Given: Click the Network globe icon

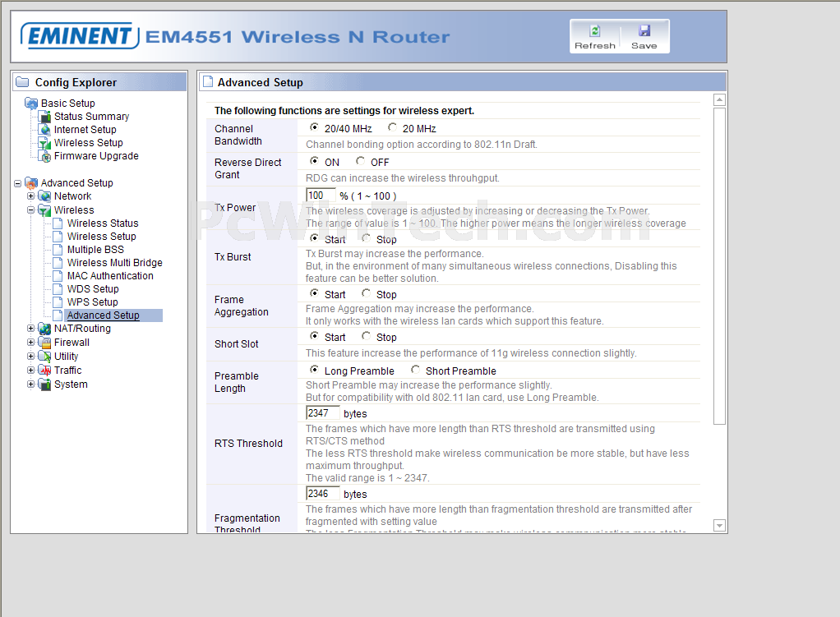Looking at the screenshot, I should [45, 196].
